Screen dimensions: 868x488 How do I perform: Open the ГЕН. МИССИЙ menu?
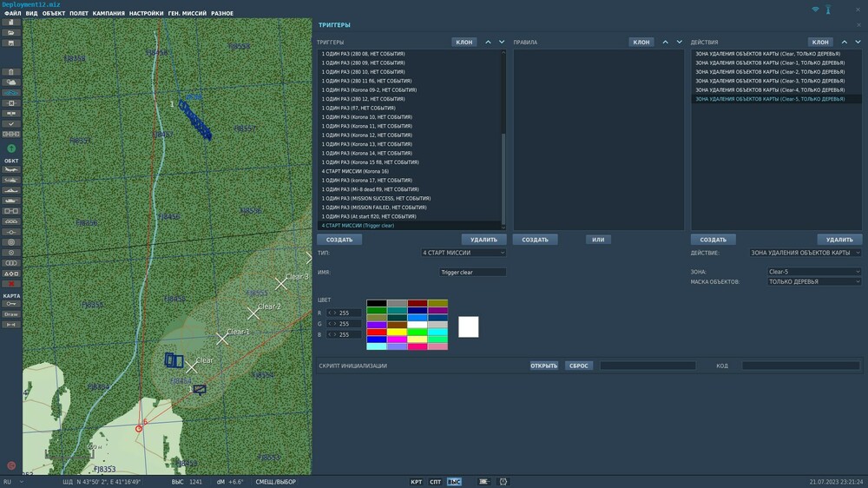(187, 13)
